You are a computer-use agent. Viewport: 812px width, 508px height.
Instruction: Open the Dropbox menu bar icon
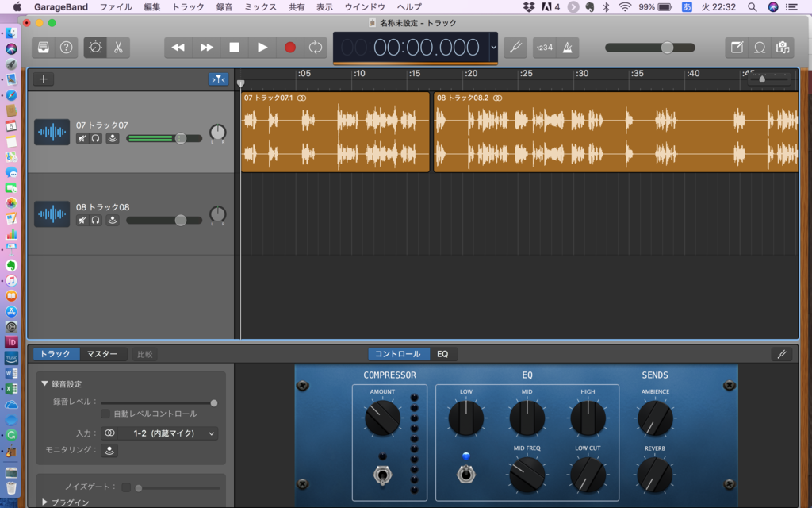pyautogui.click(x=529, y=6)
